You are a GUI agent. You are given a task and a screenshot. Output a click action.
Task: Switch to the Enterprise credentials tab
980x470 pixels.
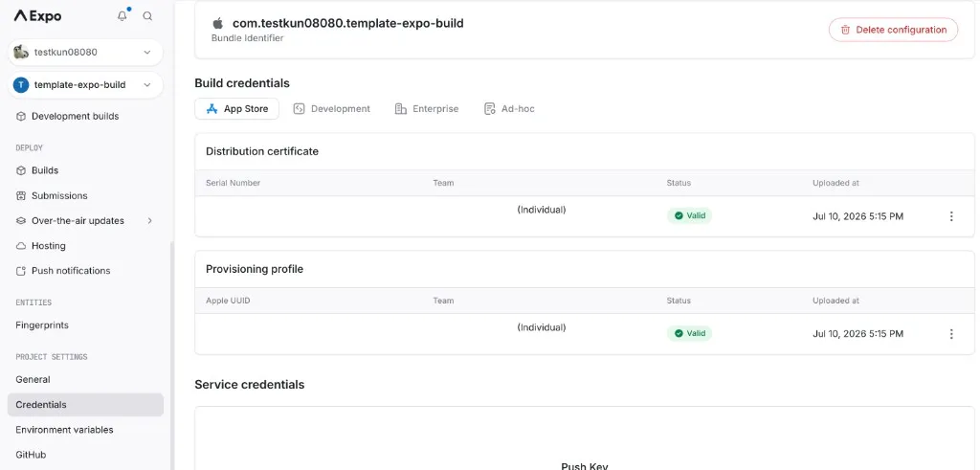tap(427, 109)
